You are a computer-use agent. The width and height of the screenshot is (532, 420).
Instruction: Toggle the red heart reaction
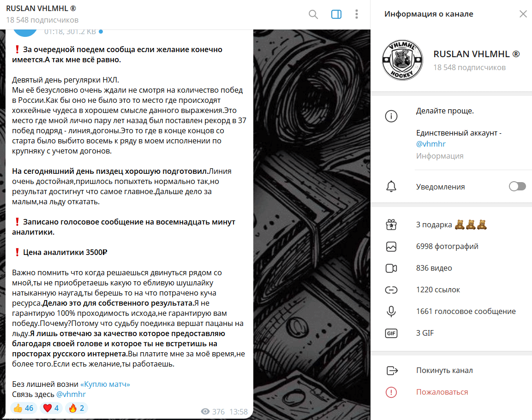click(51, 408)
